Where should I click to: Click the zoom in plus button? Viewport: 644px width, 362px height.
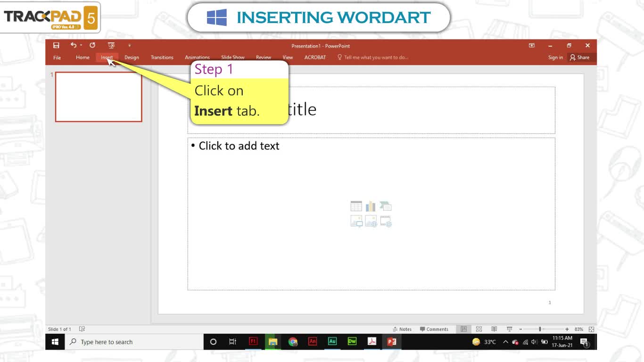(x=567, y=329)
